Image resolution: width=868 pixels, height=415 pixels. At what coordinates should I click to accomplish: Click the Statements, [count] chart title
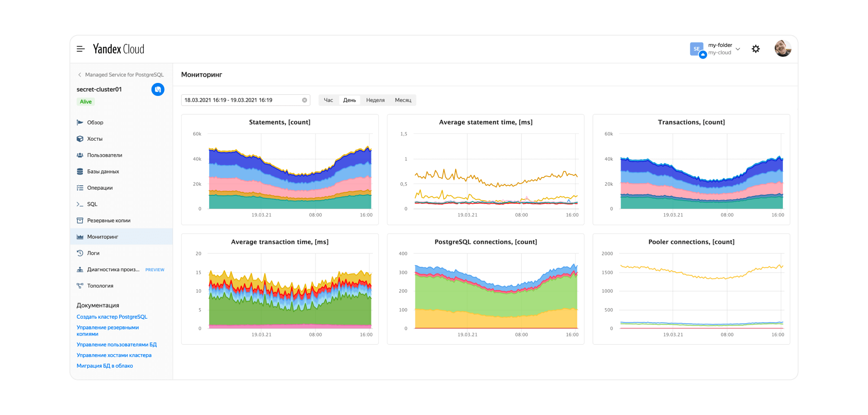[280, 122]
